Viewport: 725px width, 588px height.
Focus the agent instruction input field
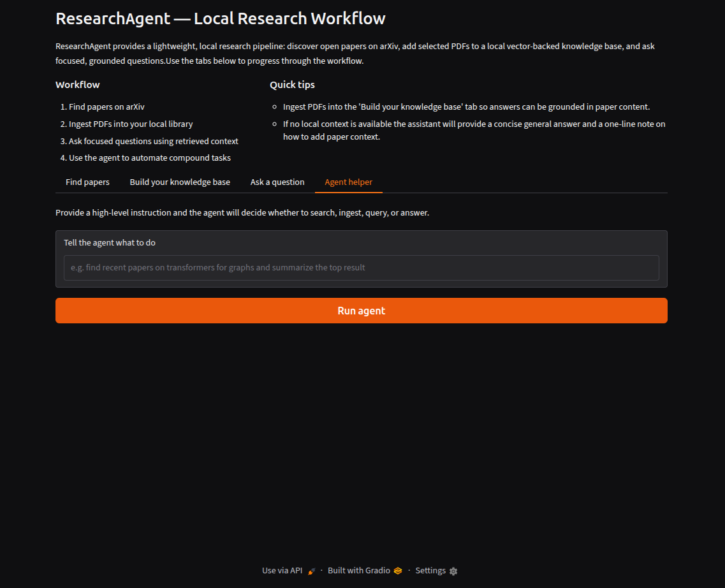361,268
